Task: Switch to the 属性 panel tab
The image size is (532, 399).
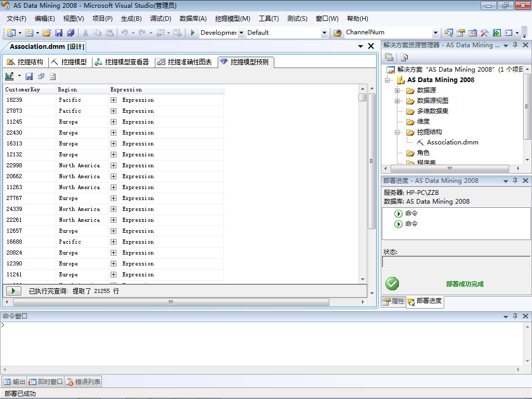Action: 394,301
